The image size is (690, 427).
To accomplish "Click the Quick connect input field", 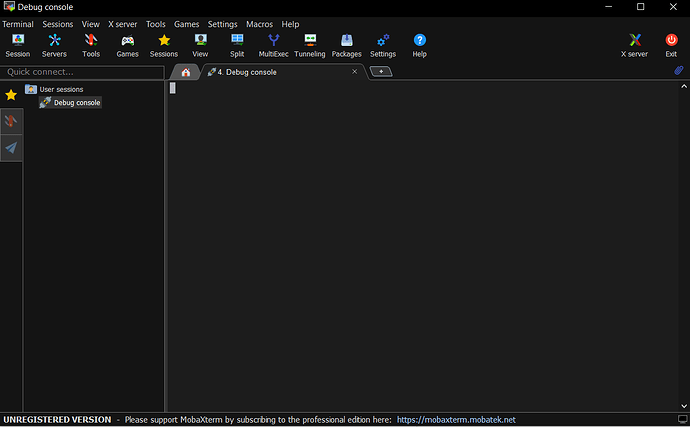I will click(82, 72).
